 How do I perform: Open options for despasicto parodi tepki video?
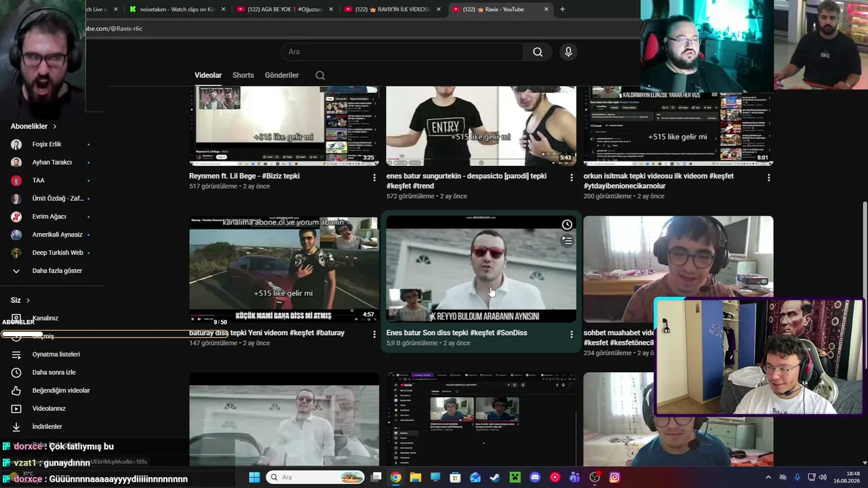[571, 178]
